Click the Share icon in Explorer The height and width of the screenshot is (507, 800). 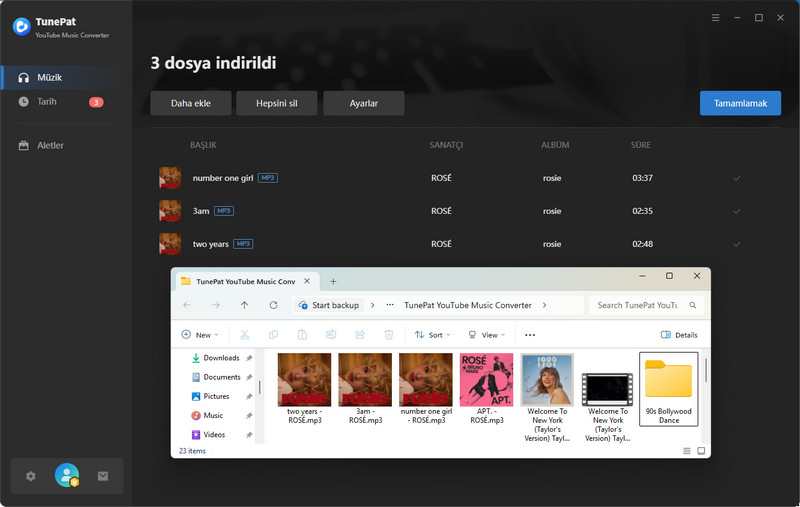pos(360,335)
